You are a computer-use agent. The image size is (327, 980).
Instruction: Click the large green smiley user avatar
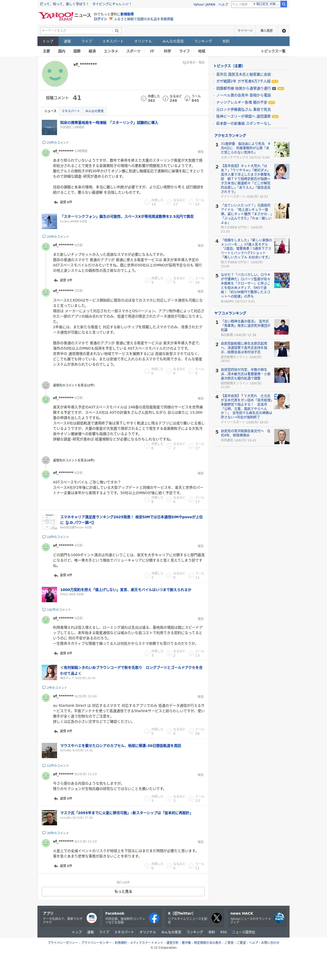[x=55, y=74]
